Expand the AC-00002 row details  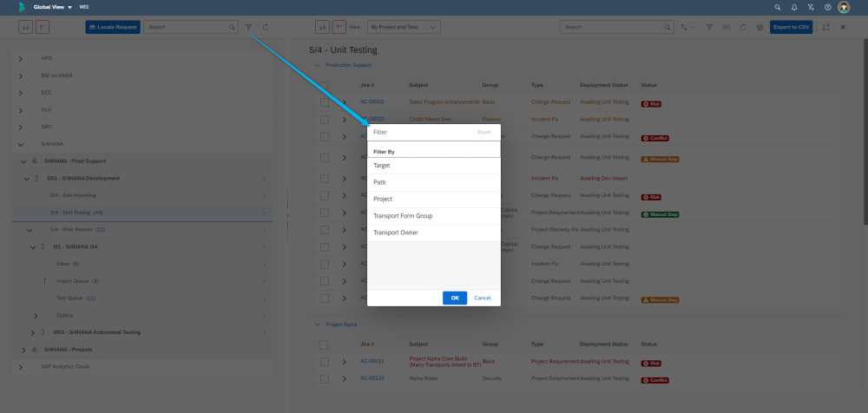point(345,102)
